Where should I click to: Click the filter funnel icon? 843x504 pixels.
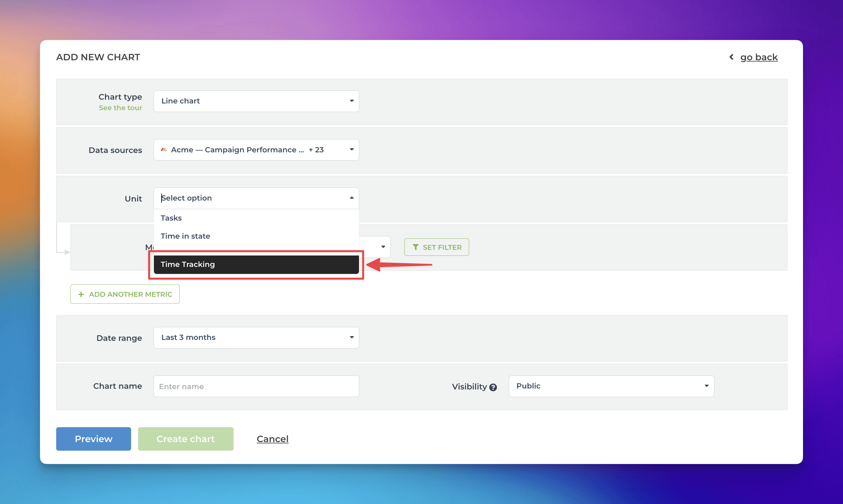point(415,247)
